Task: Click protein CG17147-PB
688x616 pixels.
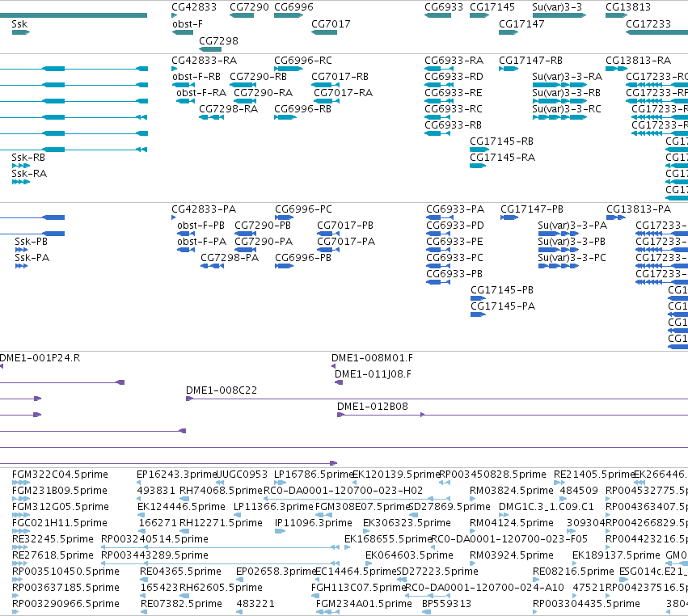Action: pyautogui.click(x=509, y=217)
